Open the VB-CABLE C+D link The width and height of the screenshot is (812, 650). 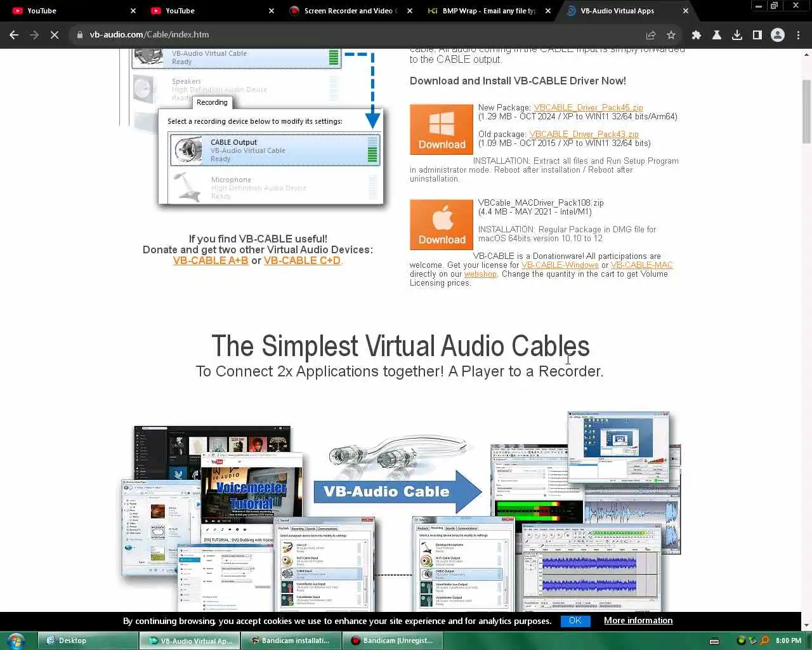pyautogui.click(x=302, y=261)
